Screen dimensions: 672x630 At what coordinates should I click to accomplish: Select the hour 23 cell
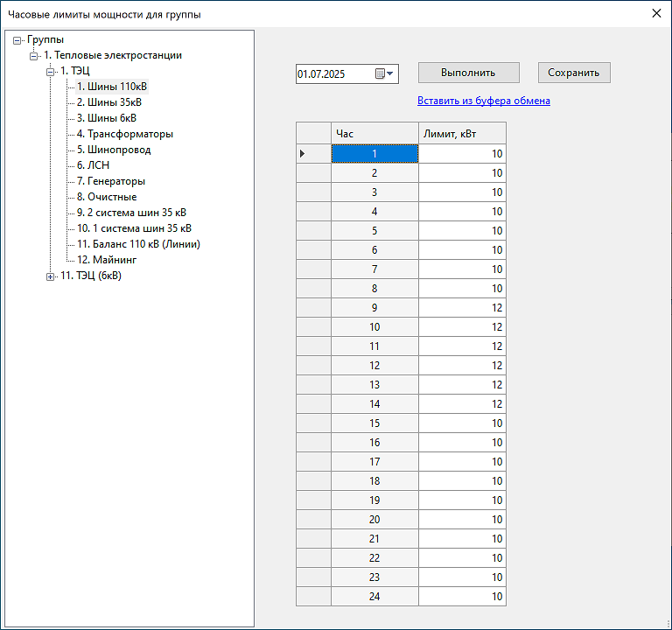tap(374, 577)
